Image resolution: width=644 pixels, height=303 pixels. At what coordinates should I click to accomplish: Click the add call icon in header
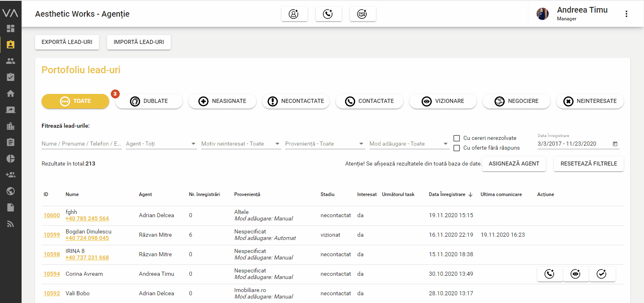(328, 14)
